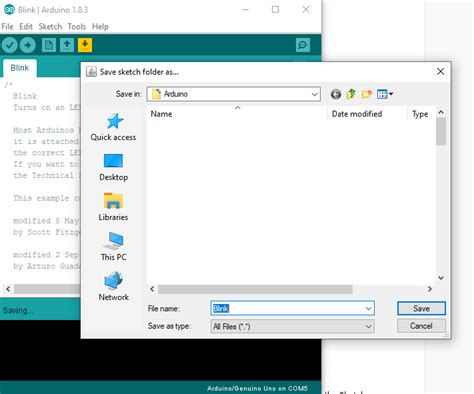Open the Edit menu in Arduino
This screenshot has height=394, width=474.
pyautogui.click(x=26, y=27)
